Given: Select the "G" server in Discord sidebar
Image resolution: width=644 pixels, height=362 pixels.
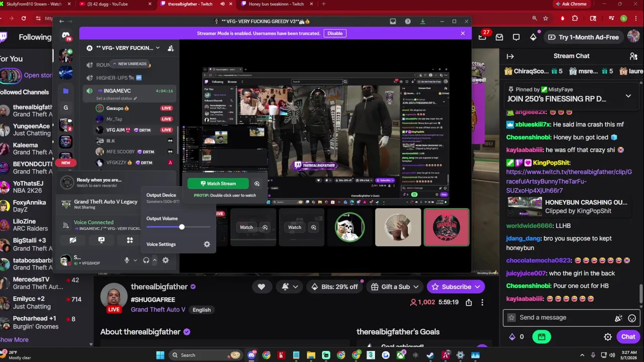Looking at the screenshot, I should [x=65, y=108].
